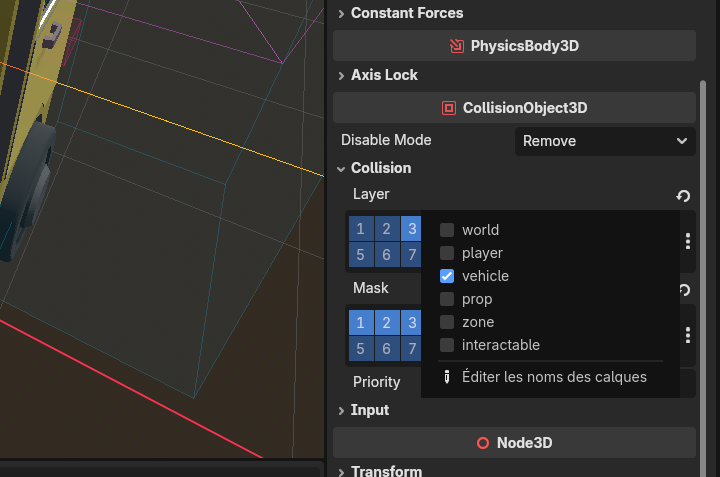
Task: Toggle Layer bit 1 in collision layer grid
Action: point(361,229)
